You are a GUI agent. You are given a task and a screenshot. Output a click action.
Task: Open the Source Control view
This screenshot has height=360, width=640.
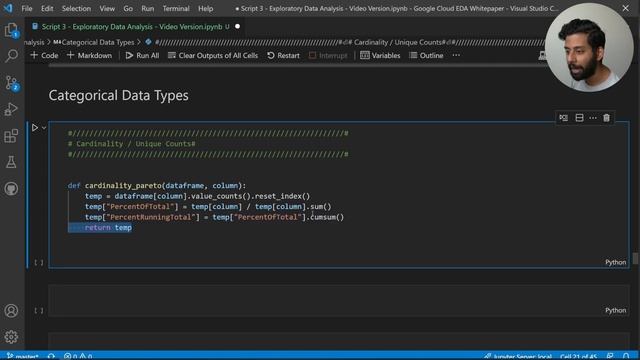(11, 83)
